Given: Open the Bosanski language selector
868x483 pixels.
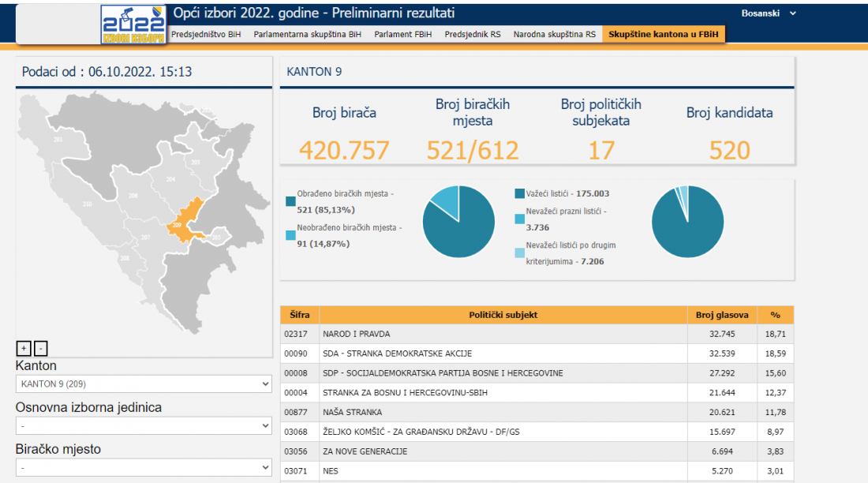Looking at the screenshot, I should pyautogui.click(x=769, y=13).
